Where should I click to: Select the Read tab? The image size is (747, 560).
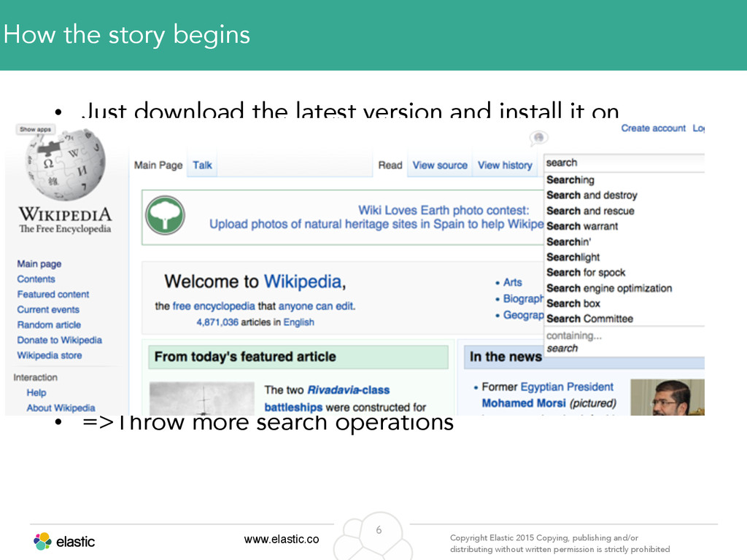[x=390, y=166]
